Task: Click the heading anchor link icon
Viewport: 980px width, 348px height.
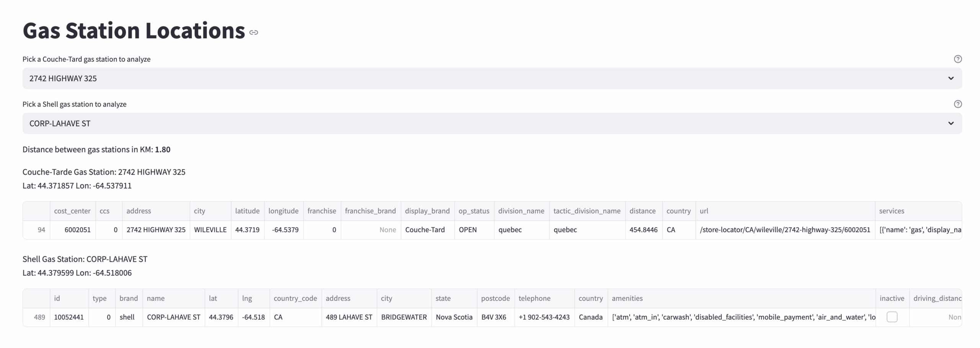Action: click(x=253, y=33)
